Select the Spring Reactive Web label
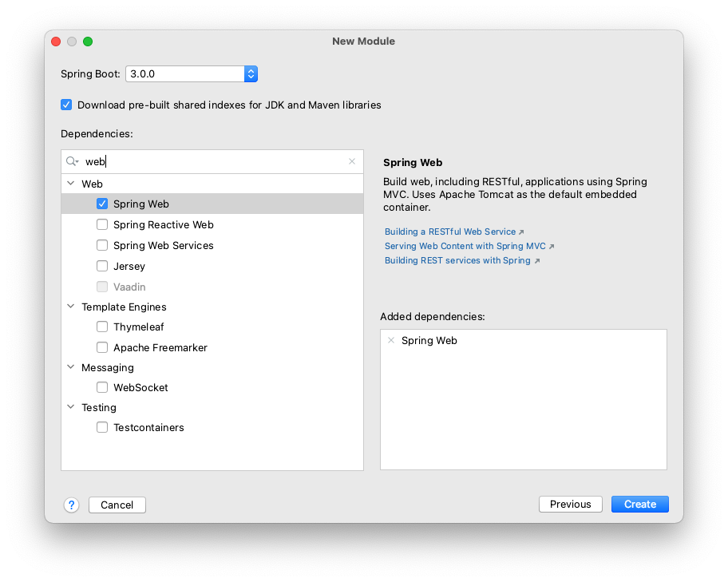This screenshot has width=728, height=582. [x=164, y=225]
